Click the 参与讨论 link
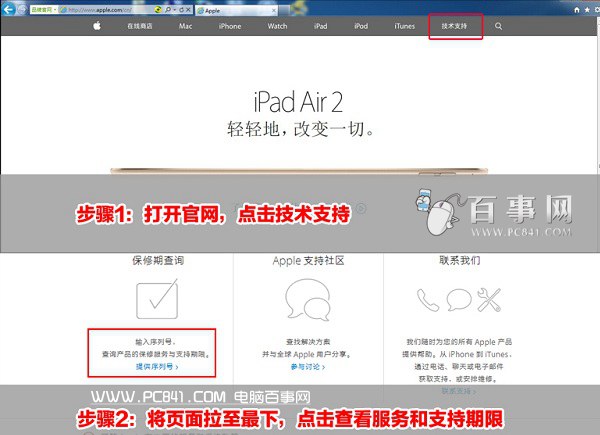The image size is (600, 435). pos(308,367)
